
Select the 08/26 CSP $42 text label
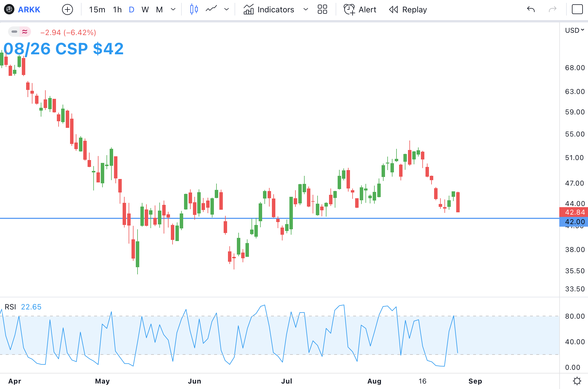click(x=63, y=49)
